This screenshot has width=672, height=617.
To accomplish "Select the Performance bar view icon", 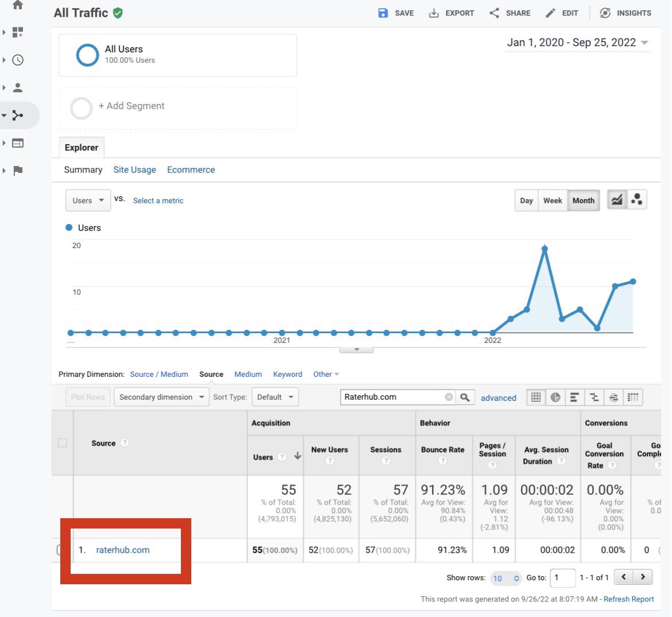I will (x=575, y=398).
